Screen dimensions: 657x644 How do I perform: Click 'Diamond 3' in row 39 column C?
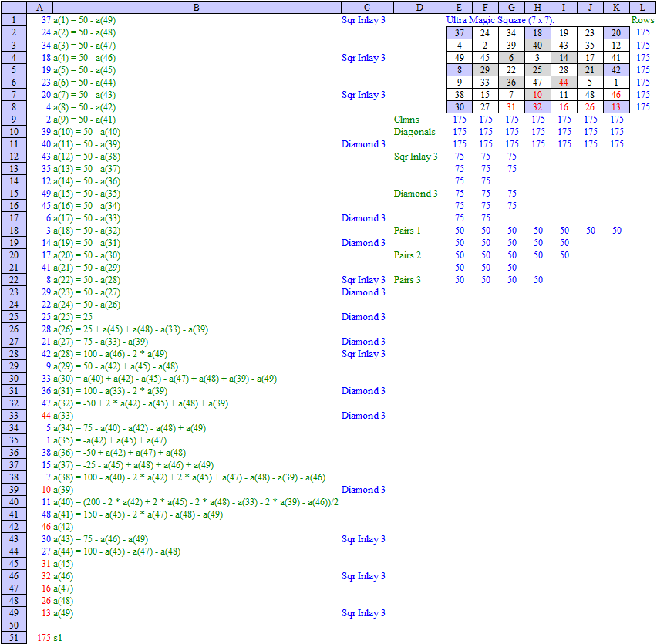[363, 490]
